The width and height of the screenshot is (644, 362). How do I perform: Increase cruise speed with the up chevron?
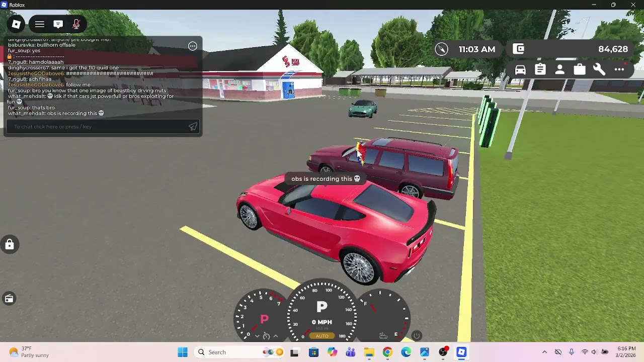[275, 336]
